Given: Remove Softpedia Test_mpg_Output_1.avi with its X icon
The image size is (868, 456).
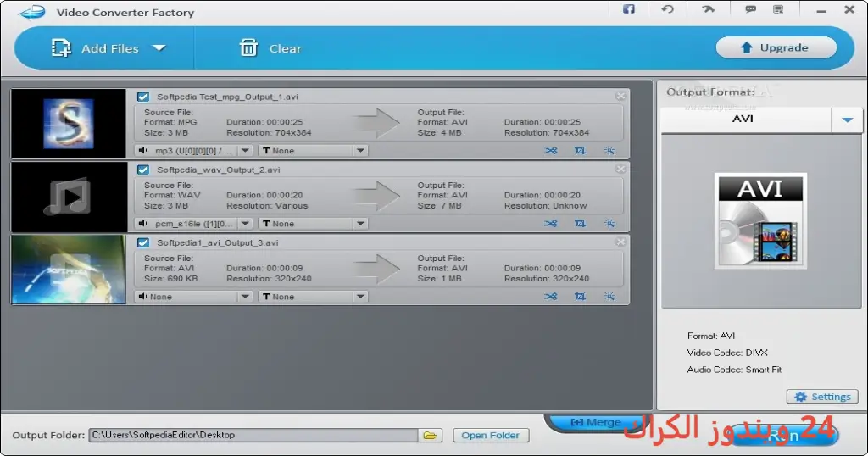Looking at the screenshot, I should coord(620,97).
